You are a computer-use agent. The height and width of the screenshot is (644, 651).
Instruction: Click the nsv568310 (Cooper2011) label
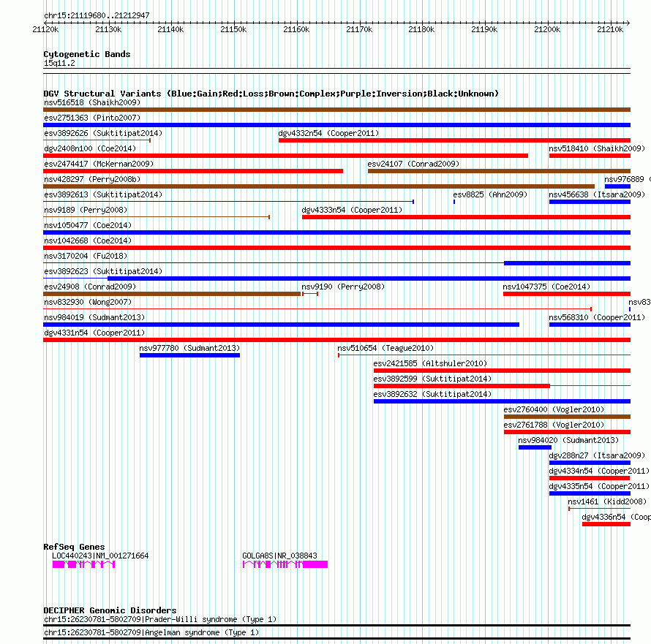597,317
